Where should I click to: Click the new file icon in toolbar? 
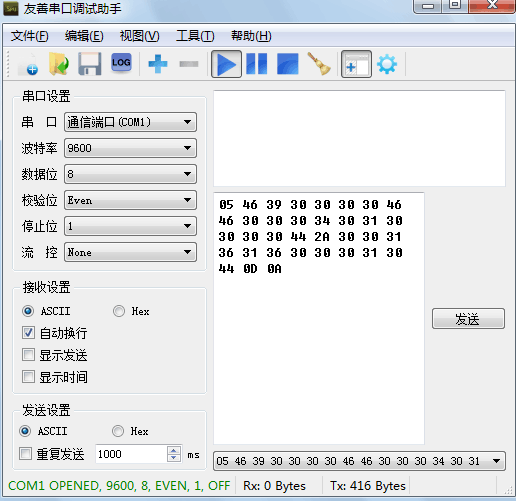[x=29, y=64]
